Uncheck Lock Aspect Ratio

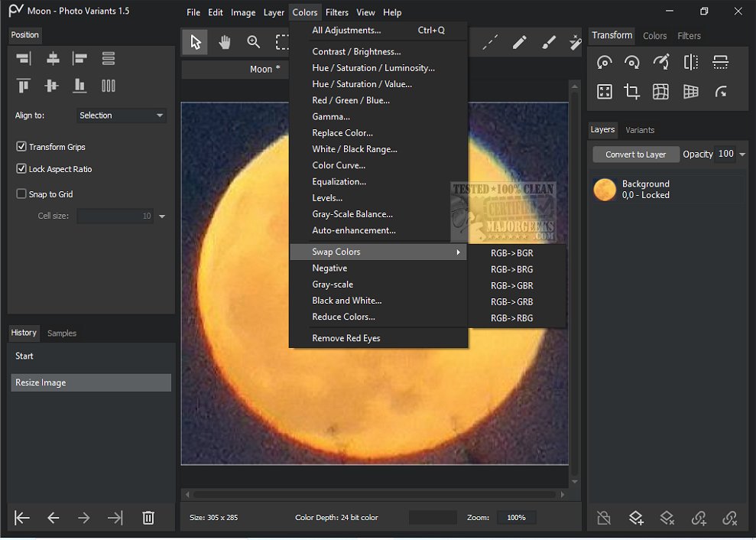21,169
